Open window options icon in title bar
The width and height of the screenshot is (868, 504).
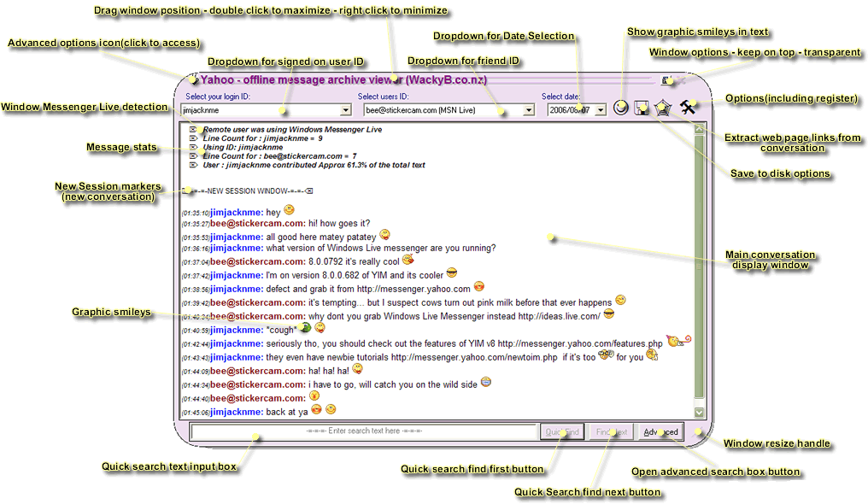coord(667,81)
